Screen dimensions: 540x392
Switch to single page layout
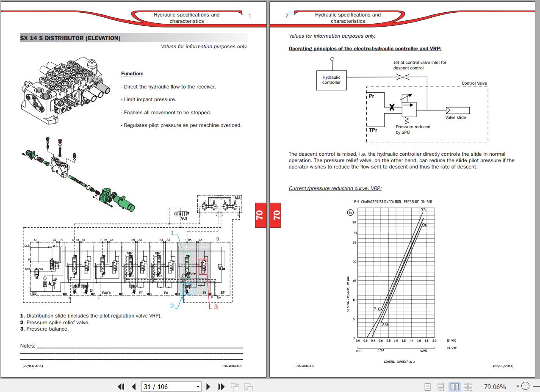pyautogui.click(x=428, y=386)
